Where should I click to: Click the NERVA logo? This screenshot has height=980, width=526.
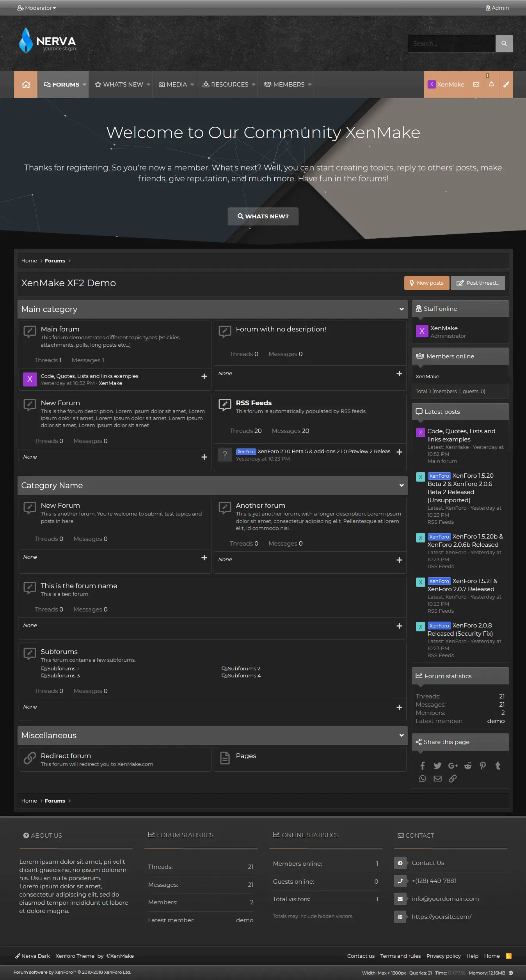pos(48,40)
